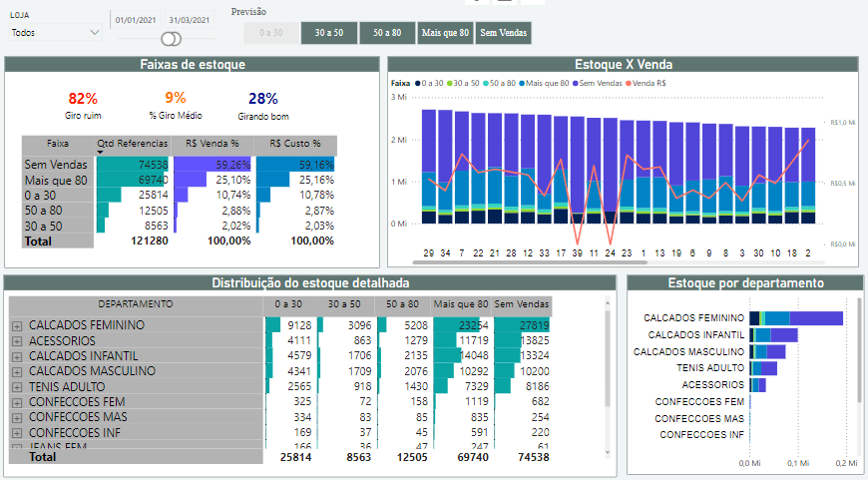Click the Mais que 80 legend marker
Screen dimensions: 868x480
click(522, 84)
